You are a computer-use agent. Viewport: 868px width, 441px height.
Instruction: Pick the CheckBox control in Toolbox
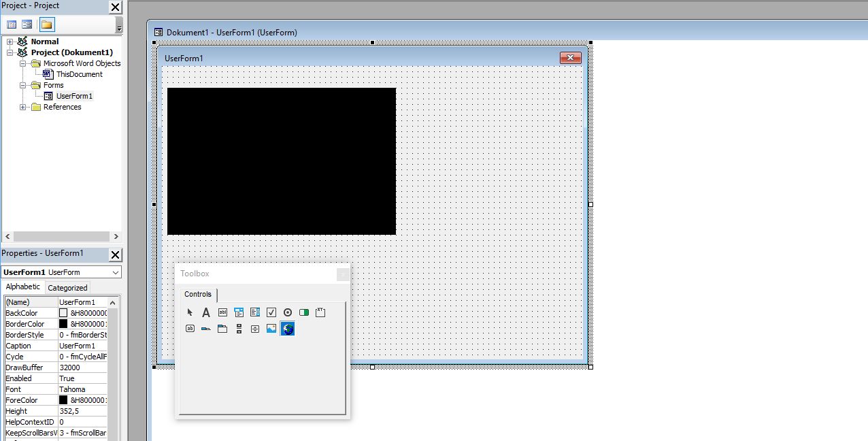[x=271, y=312]
